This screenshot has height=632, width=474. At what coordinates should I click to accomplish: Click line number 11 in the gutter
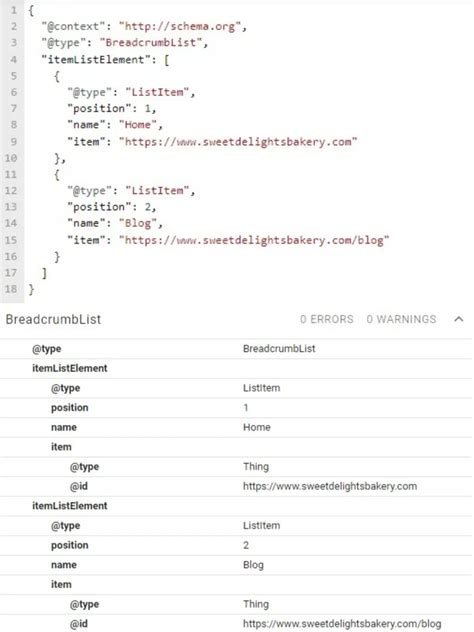(x=11, y=174)
